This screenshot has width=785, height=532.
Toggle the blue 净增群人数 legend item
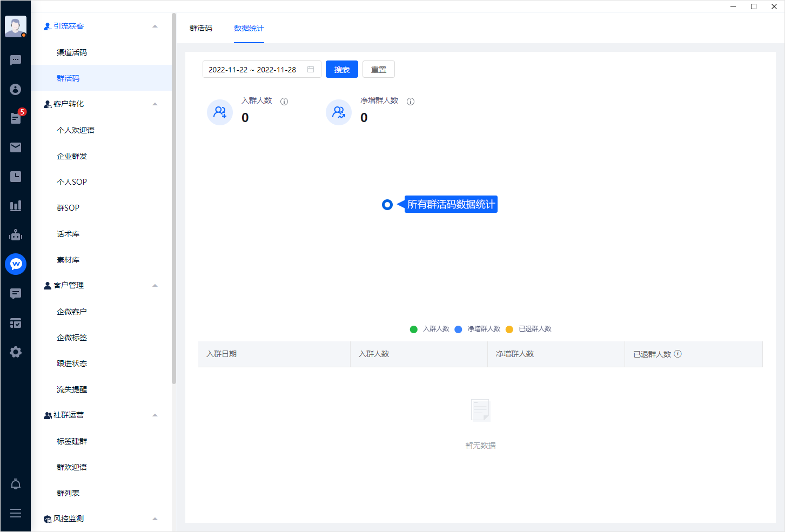478,329
